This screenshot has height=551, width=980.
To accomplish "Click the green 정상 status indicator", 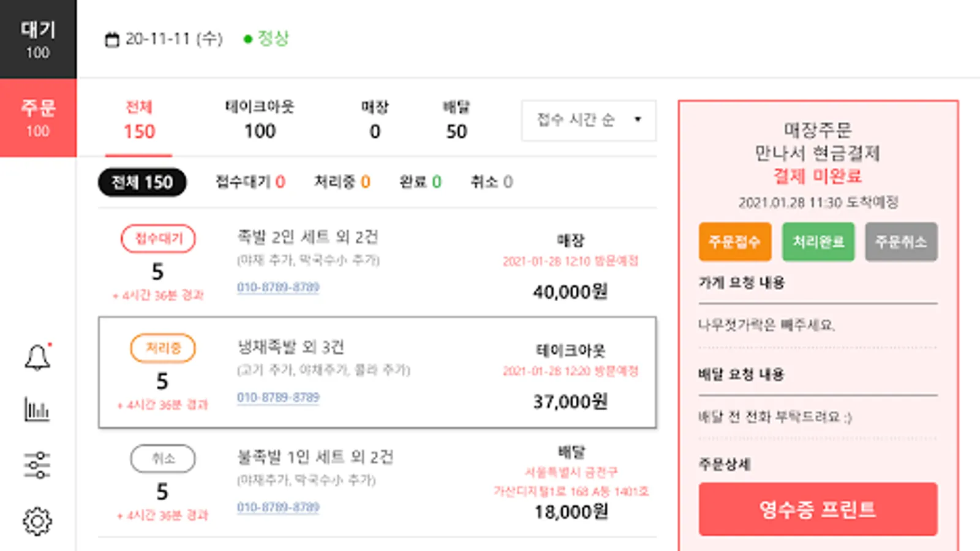I will click(267, 39).
